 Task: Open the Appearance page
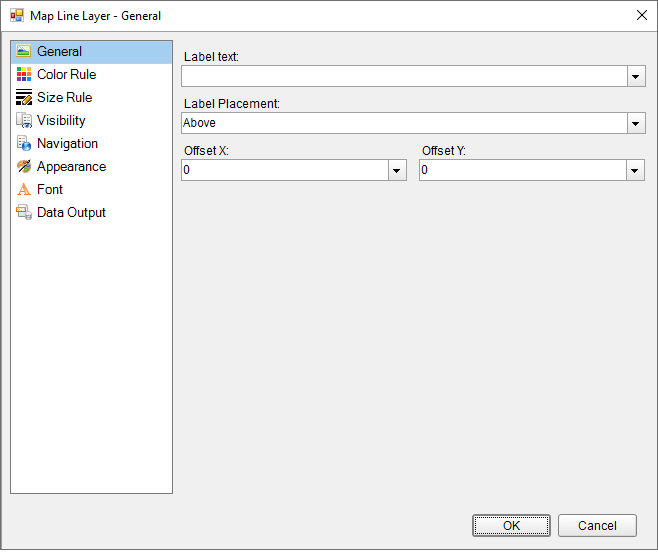[x=91, y=167]
